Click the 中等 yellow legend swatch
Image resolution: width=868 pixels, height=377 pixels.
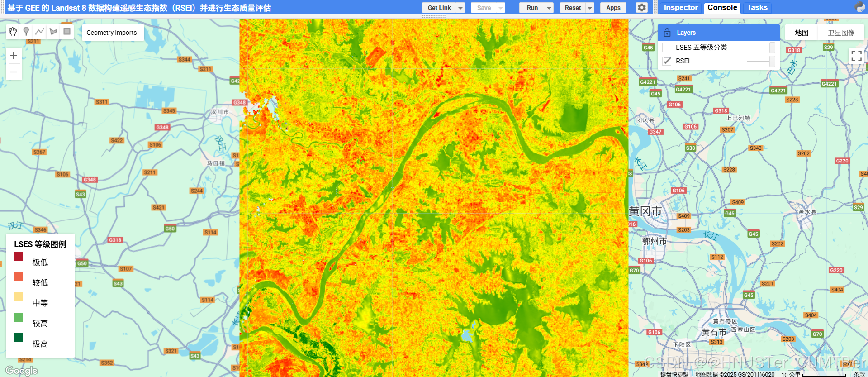pos(19,297)
